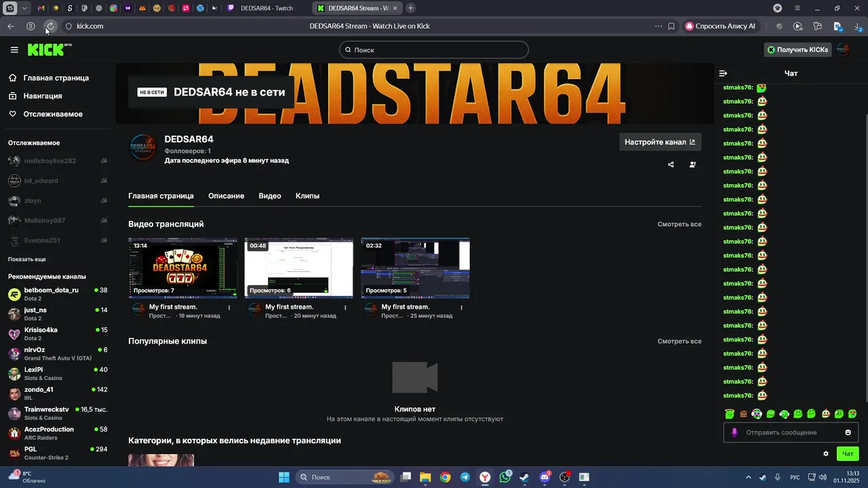Open browser extensions toolbar icon
This screenshot has width=868, height=488.
pos(818,26)
